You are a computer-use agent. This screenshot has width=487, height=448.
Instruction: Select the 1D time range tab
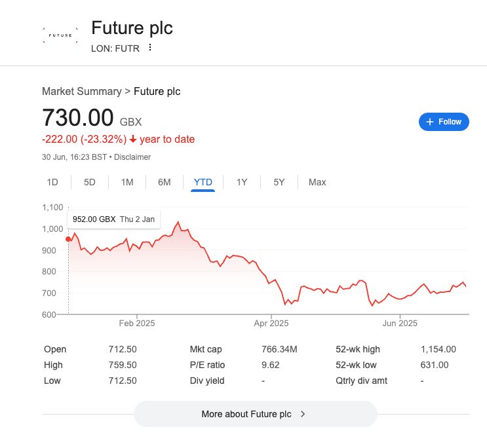point(52,182)
